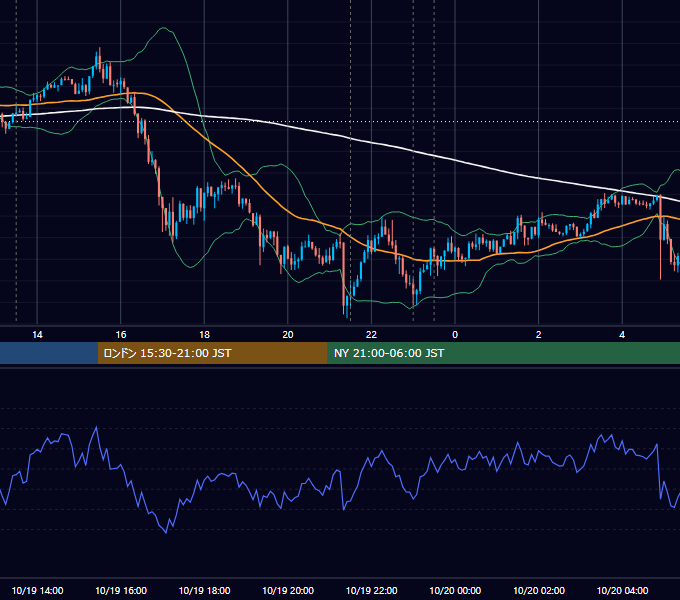This screenshot has width=680, height=600.
Task: Click the 10/19 18:00 time label
Action: point(204,590)
